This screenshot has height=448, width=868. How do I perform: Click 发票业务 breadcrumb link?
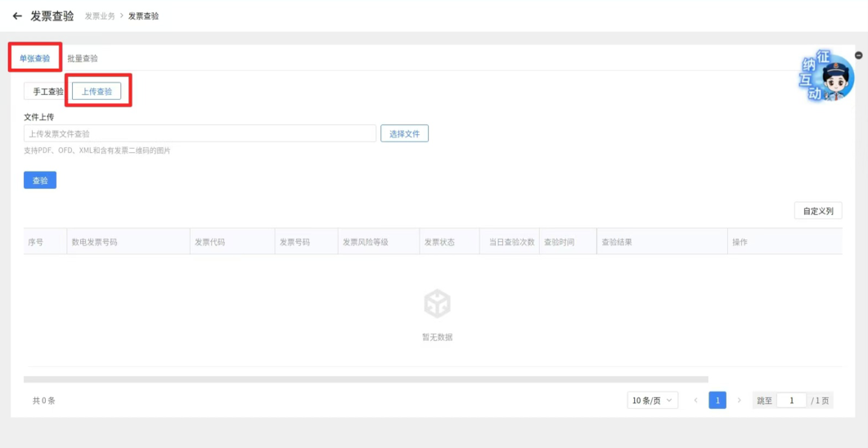[x=100, y=16]
